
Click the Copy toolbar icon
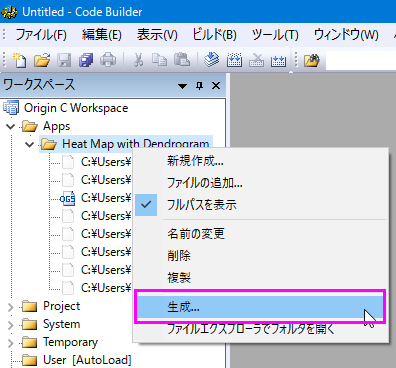point(160,60)
